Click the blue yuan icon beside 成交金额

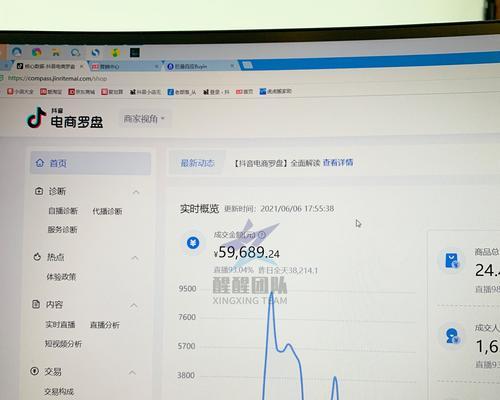coord(193,243)
